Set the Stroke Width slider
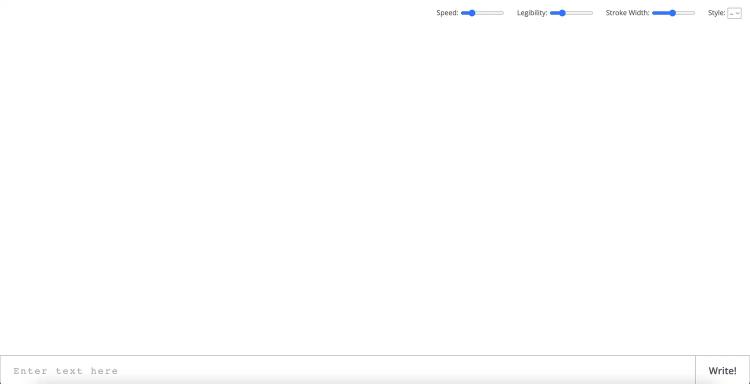Image resolution: width=750 pixels, height=384 pixels. [x=673, y=13]
